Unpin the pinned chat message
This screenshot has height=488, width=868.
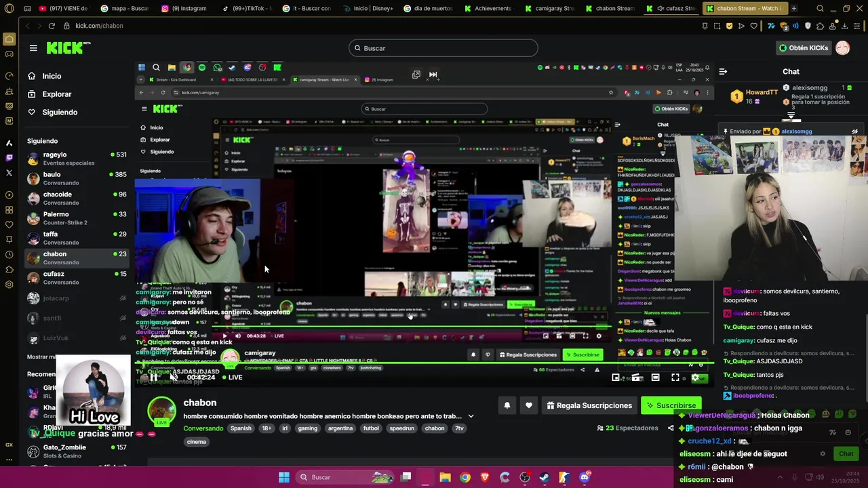tap(854, 131)
